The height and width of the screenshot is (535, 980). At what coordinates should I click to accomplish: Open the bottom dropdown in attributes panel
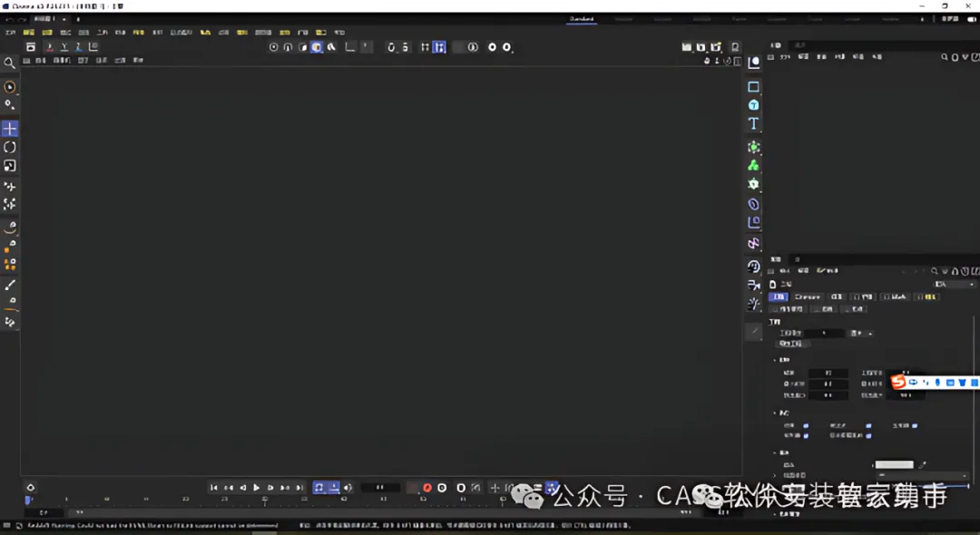click(922, 476)
